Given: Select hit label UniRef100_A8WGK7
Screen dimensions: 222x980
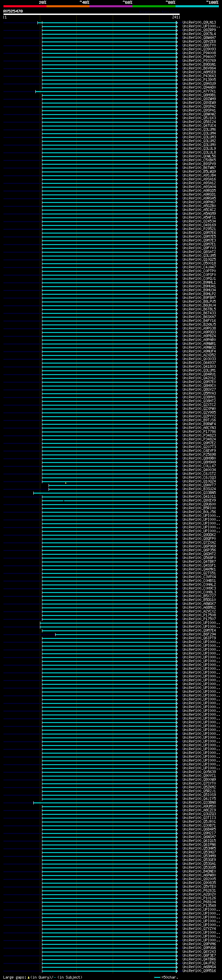Looking at the screenshot, I should pyautogui.click(x=199, y=604).
